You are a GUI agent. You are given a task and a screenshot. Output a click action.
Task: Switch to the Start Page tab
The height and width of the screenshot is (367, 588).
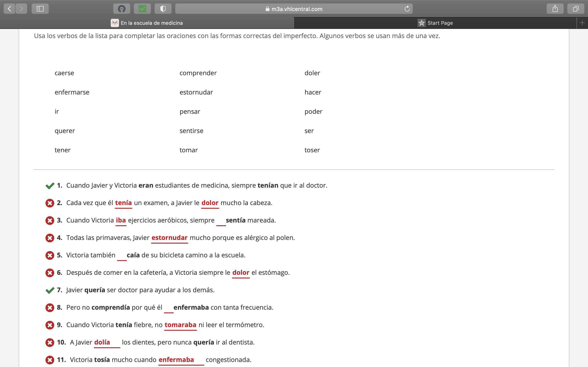click(x=435, y=23)
